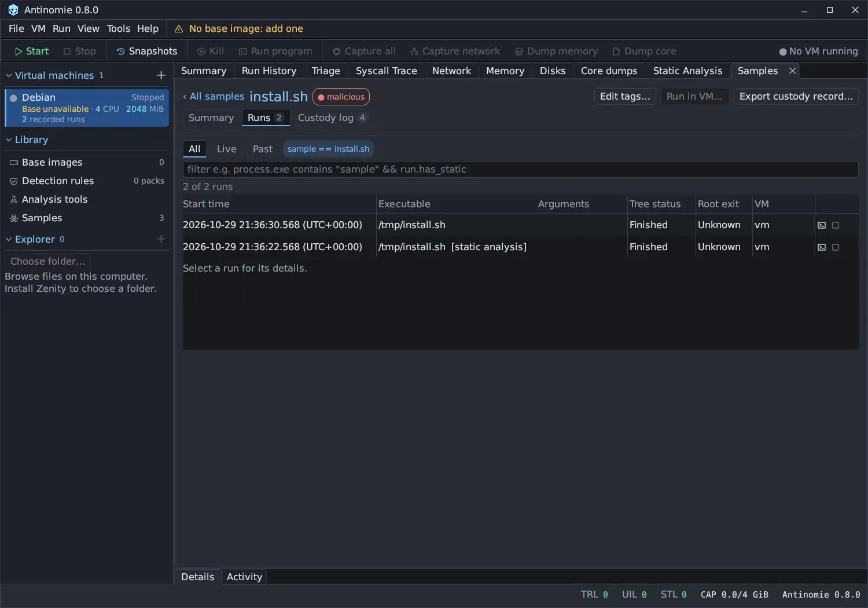
Task: Open the VM menu
Action: [x=38, y=28]
